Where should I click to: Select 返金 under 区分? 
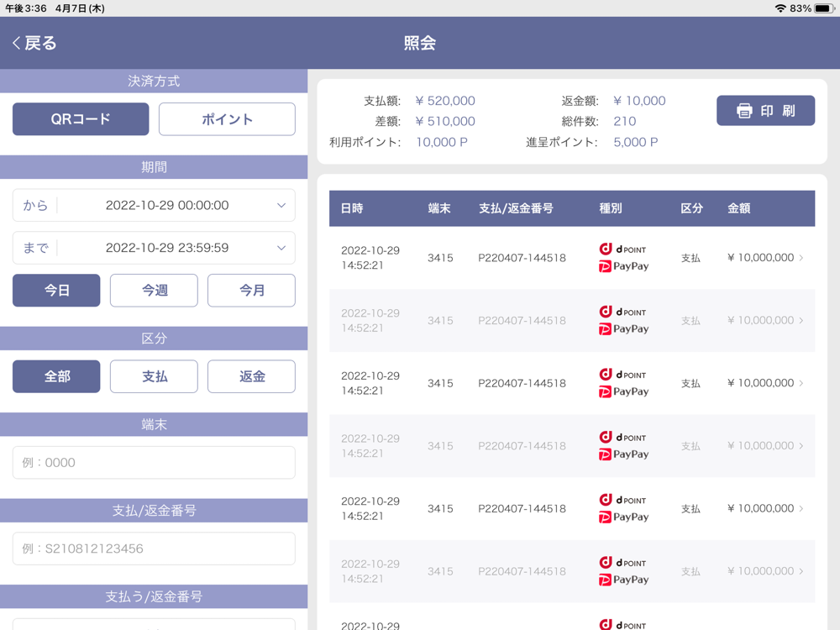tap(251, 376)
